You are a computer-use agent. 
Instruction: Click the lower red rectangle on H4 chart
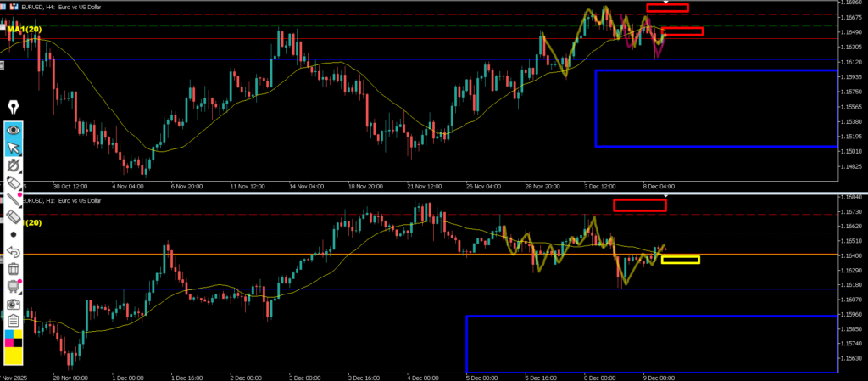tap(682, 31)
